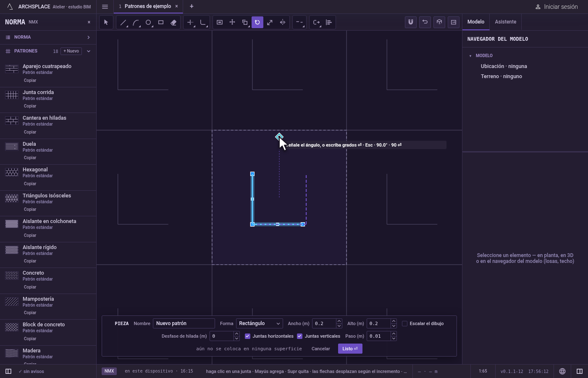Select the arrow pointer tool
588x378 pixels.
(x=106, y=22)
